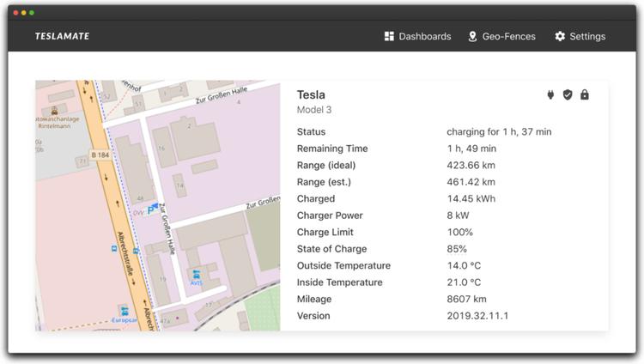Click the Model 3 subtitle
Screen dimensions: 644x364
click(x=314, y=110)
